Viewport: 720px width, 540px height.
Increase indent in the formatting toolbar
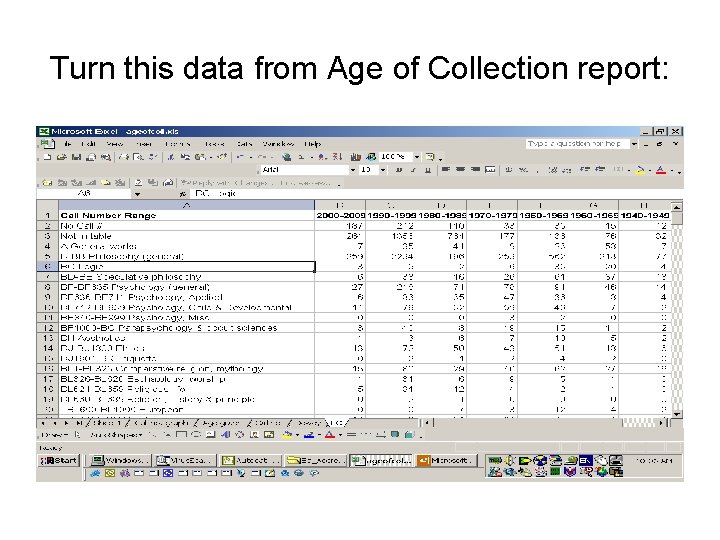pyautogui.click(x=599, y=170)
